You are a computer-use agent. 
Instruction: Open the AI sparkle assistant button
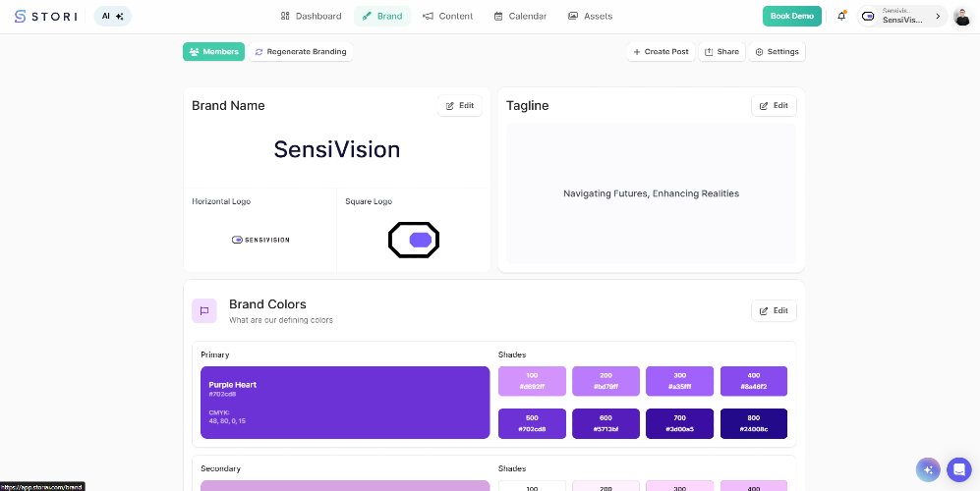pyautogui.click(x=113, y=16)
